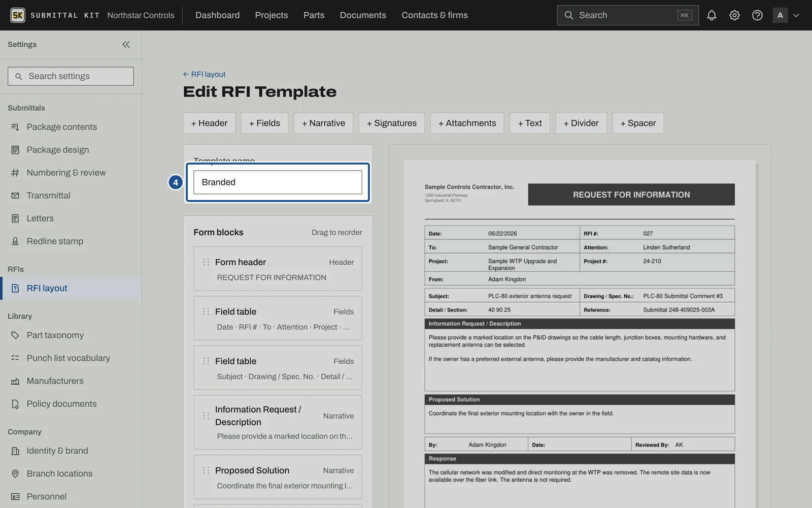Screen dimensions: 812x508
Task: Click the global Search box
Action: (627, 15)
